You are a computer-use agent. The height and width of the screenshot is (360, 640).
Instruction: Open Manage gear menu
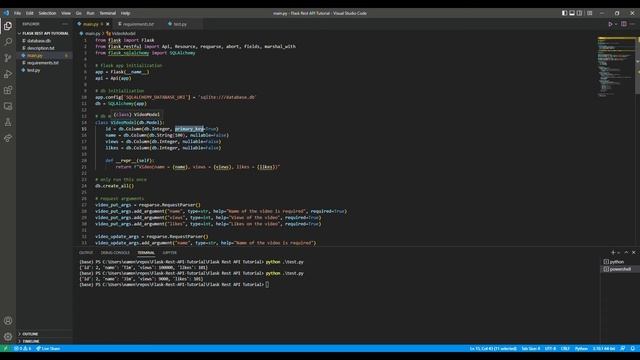[8, 337]
